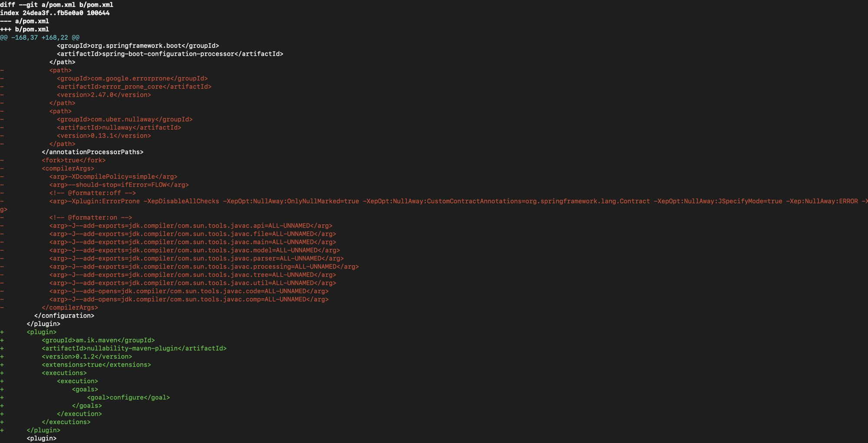The width and height of the screenshot is (868, 443).
Task: Click the closing annotationProcessorPaths tag
Action: click(92, 152)
